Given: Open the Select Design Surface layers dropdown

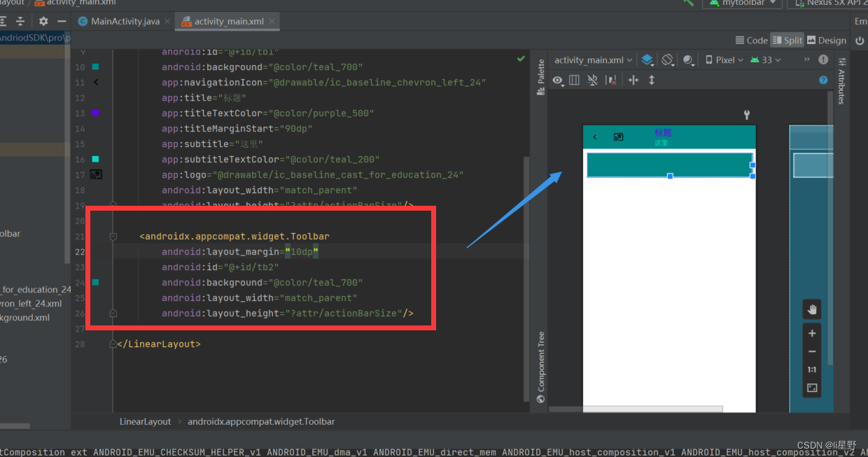Looking at the screenshot, I should (648, 60).
